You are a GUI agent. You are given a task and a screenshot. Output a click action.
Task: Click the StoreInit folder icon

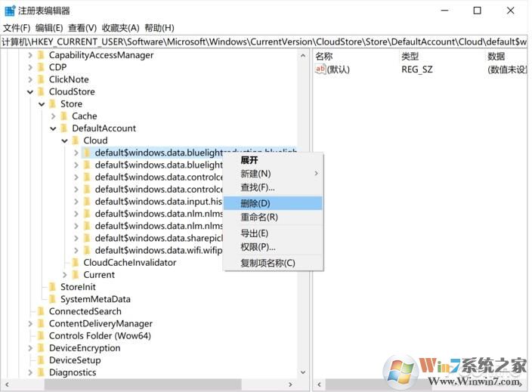(53, 287)
